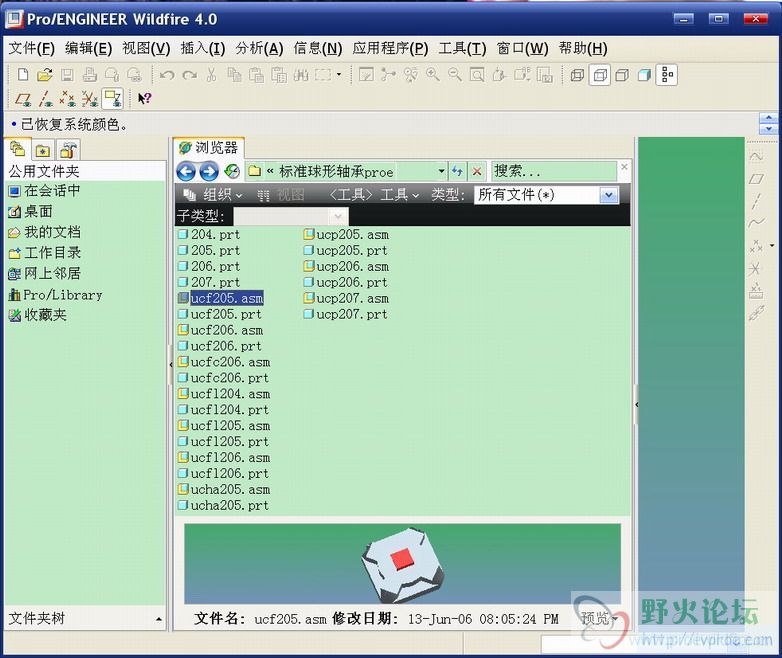
Task: Select file ucp205.asm
Action: click(346, 234)
